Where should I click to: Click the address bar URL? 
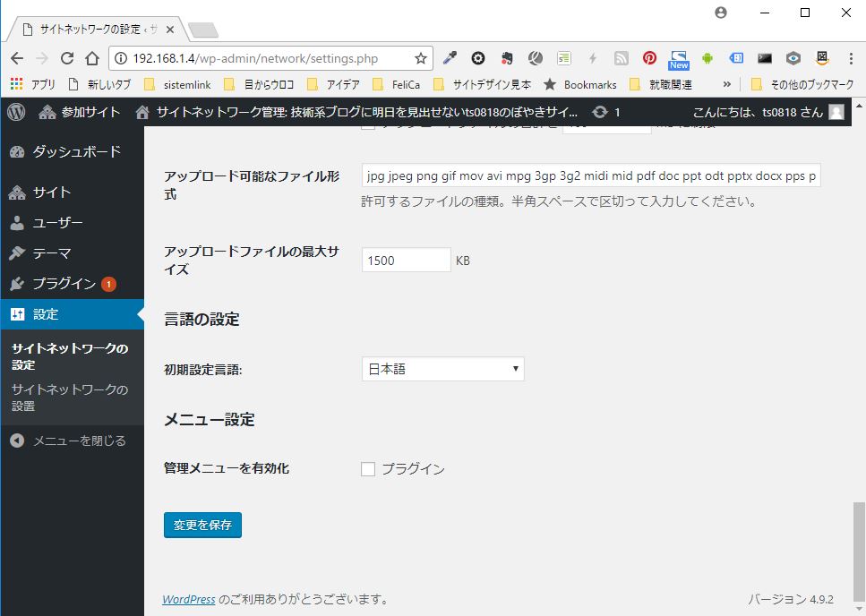tap(255, 58)
